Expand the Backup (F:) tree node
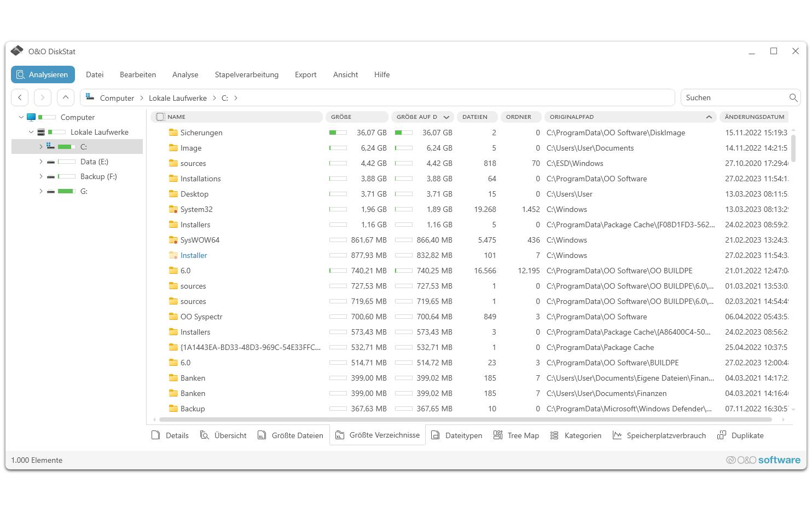812x511 pixels. click(41, 176)
